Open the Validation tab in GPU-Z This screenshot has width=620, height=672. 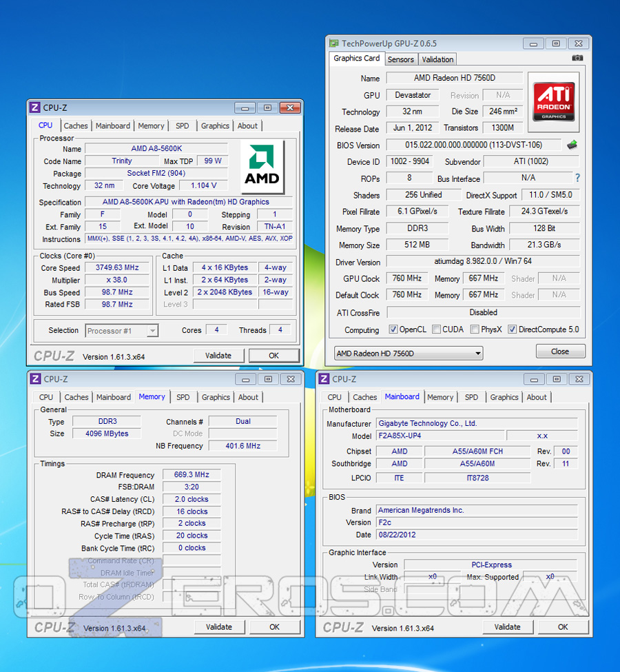437,59
